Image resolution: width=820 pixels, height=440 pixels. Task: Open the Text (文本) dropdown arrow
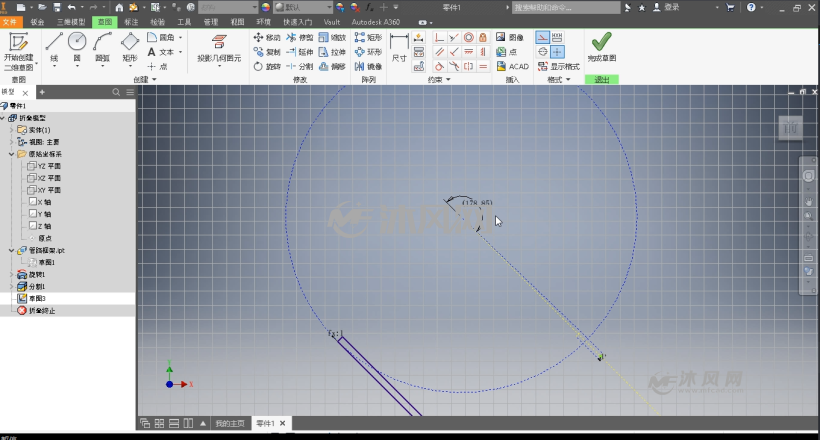180,52
